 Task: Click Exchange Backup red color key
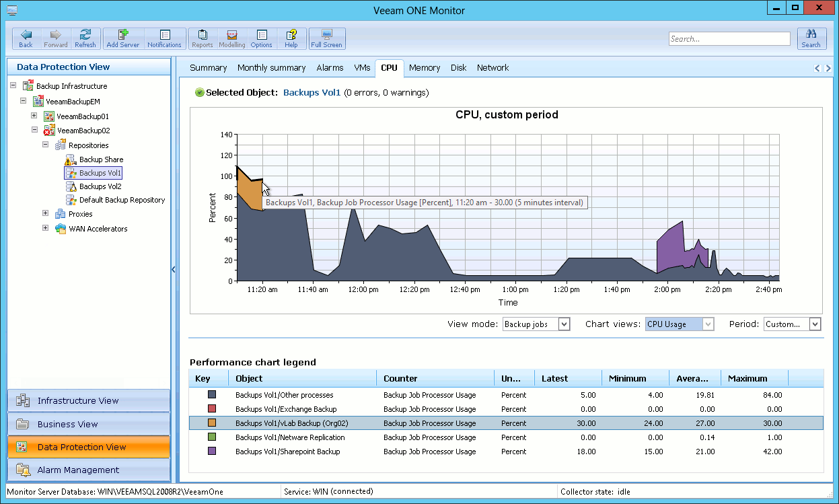point(211,409)
